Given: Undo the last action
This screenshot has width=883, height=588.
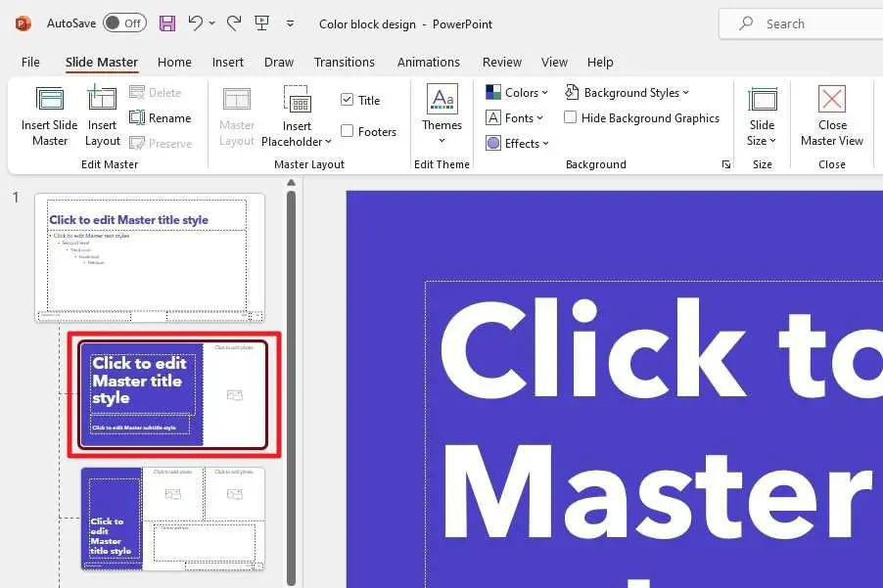Looking at the screenshot, I should pyautogui.click(x=195, y=23).
